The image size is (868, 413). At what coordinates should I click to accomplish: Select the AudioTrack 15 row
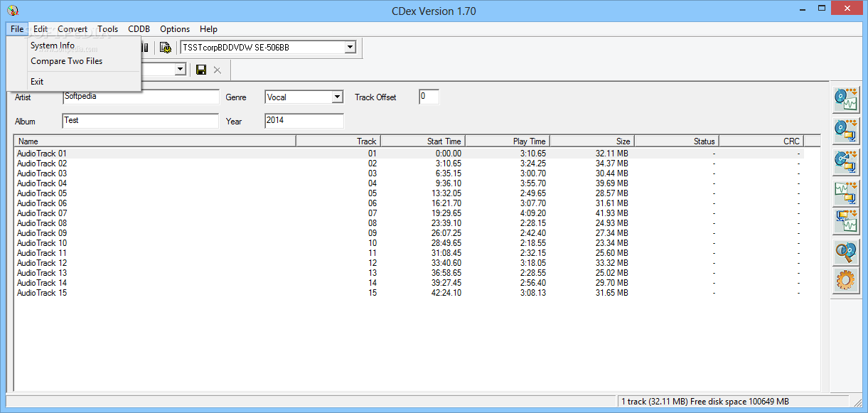point(417,292)
